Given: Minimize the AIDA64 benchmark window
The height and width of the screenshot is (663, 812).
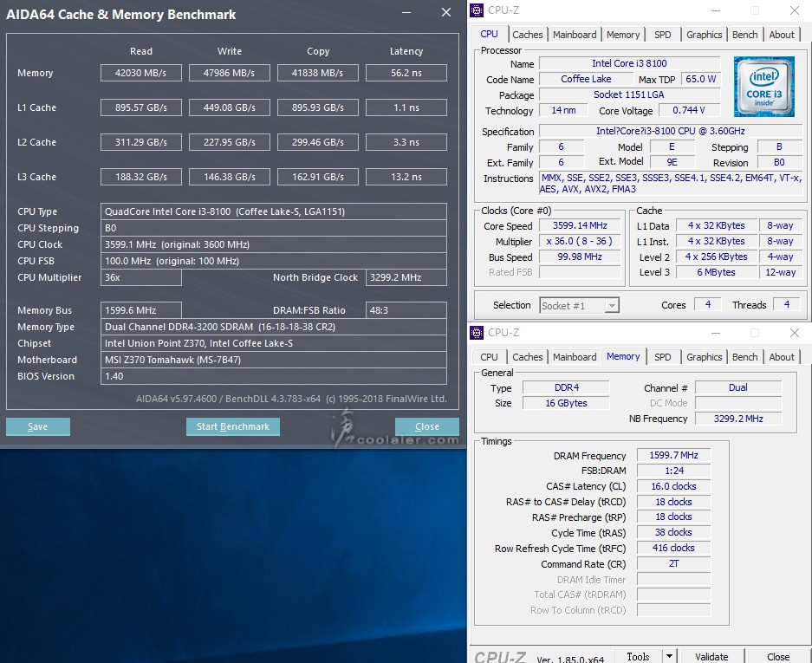Looking at the screenshot, I should click(x=406, y=12).
